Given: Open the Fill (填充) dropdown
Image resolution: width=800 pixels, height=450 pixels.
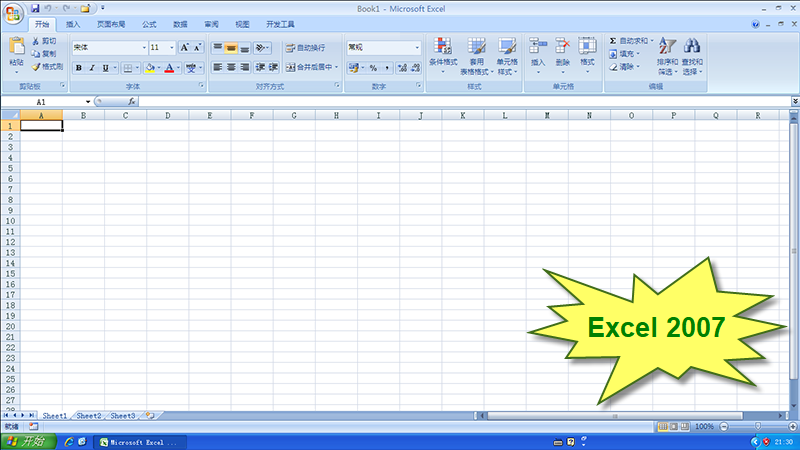Looking at the screenshot, I should click(x=624, y=54).
